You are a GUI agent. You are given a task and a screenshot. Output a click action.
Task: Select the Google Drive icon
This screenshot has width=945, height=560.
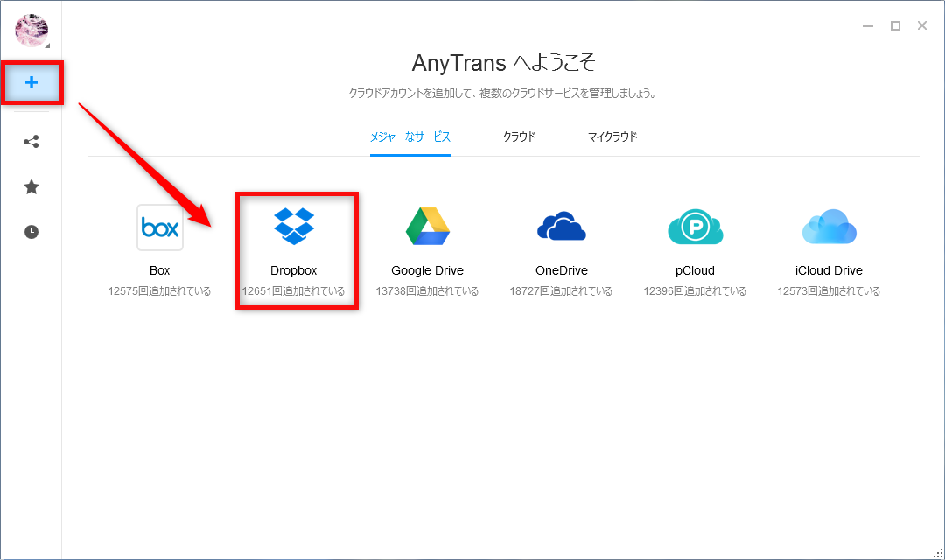427,226
